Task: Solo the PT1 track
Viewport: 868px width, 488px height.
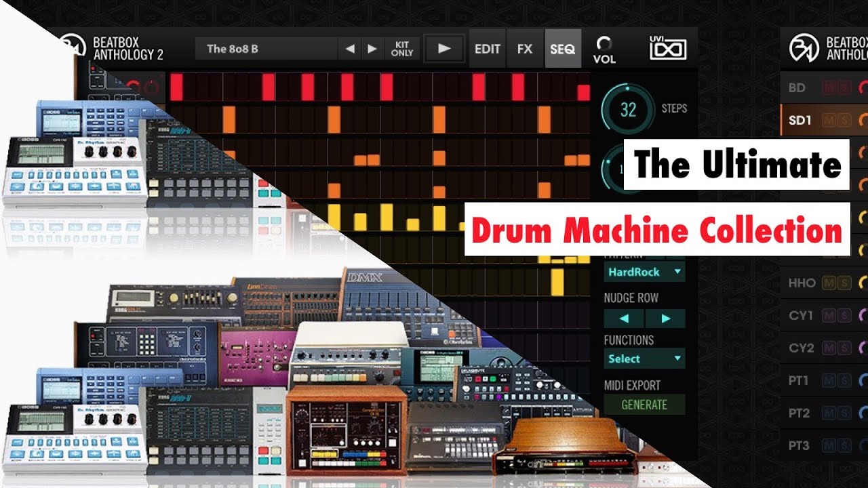Action: point(844,380)
